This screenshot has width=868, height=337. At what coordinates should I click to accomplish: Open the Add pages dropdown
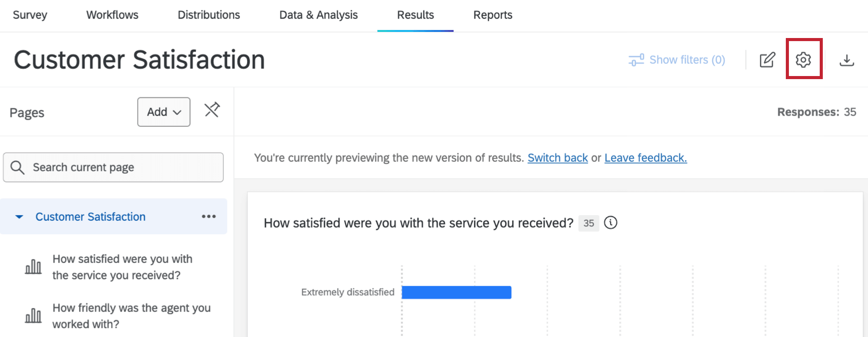[163, 111]
